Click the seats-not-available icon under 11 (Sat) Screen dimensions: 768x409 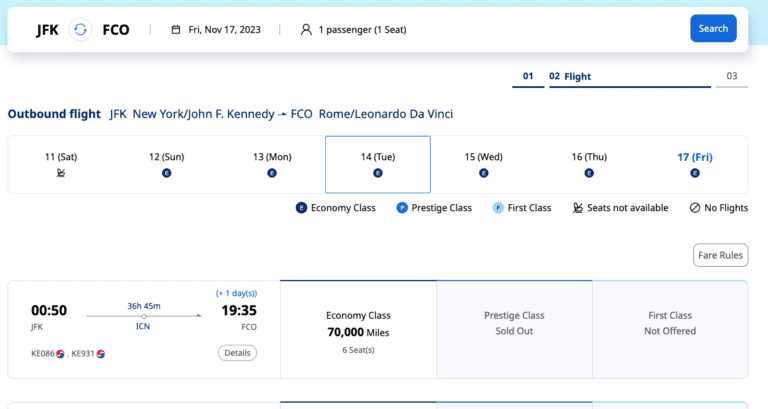[x=60, y=173]
